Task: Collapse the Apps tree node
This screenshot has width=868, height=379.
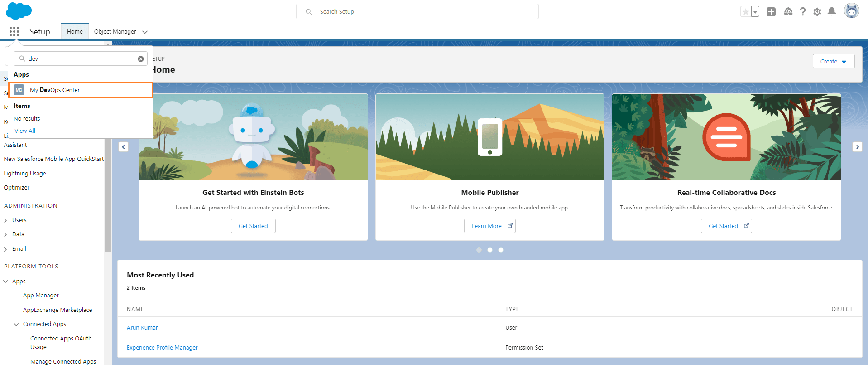Action: click(5, 282)
